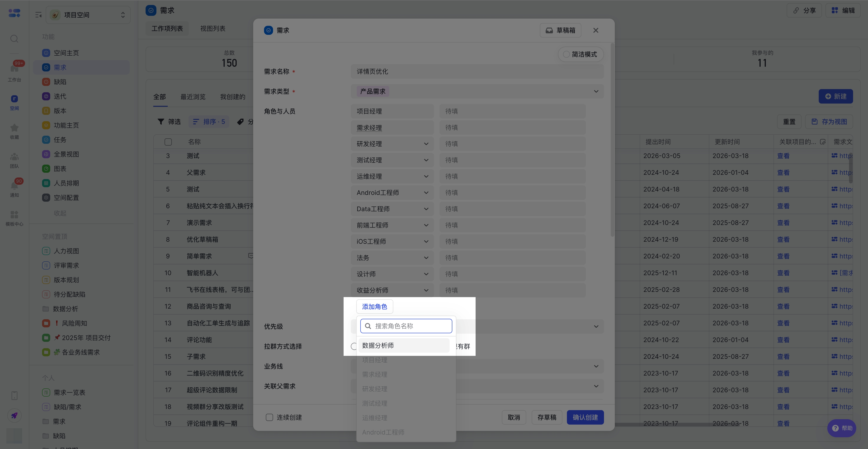Image resolution: width=868 pixels, height=449 pixels.
Task: Open 空间配置 in sidebar
Action: coord(82,198)
